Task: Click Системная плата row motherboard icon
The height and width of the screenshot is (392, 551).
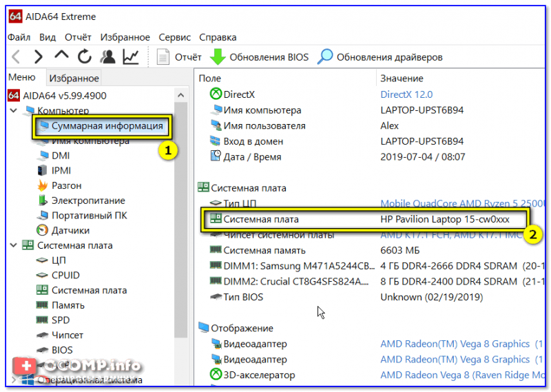Action: pos(216,218)
